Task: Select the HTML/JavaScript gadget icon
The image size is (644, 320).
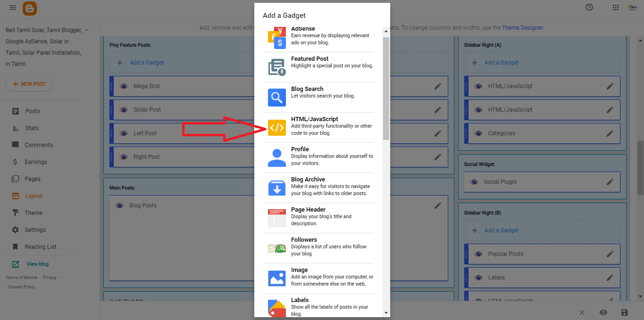Action: point(277,128)
